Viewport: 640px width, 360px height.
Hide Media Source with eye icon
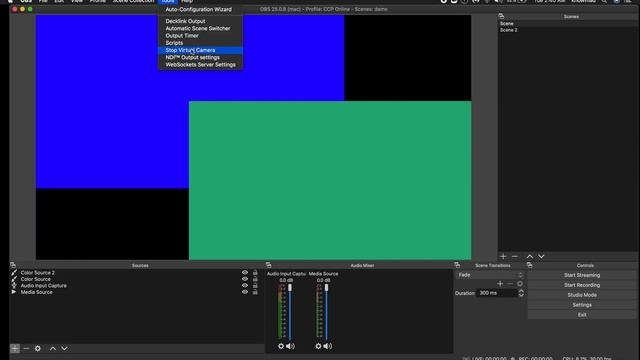[x=245, y=292]
